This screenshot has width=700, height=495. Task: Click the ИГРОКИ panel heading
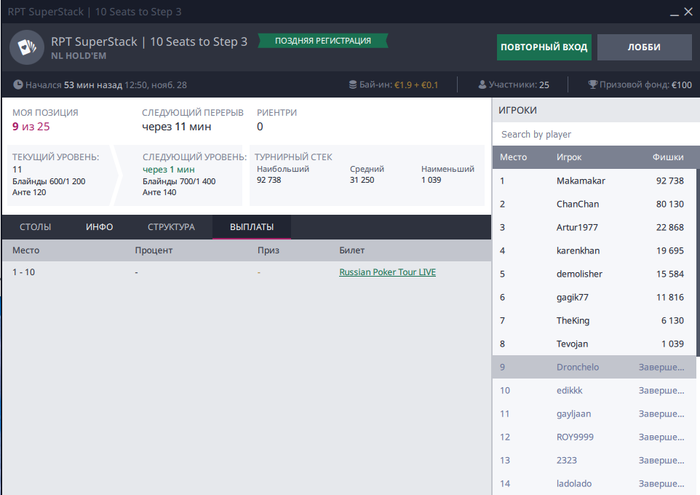[517, 110]
